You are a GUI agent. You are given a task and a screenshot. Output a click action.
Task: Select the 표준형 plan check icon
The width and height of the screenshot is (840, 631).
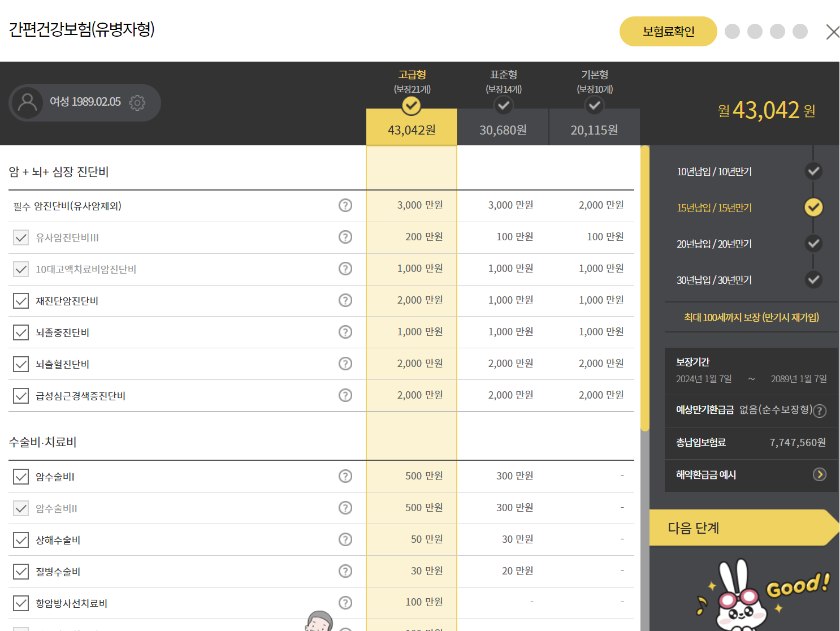click(503, 106)
